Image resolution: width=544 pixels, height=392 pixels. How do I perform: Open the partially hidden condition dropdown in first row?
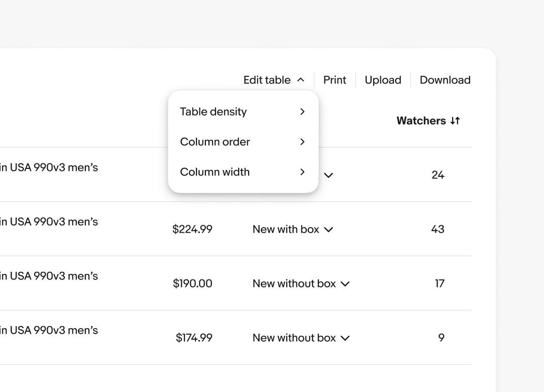[329, 175]
